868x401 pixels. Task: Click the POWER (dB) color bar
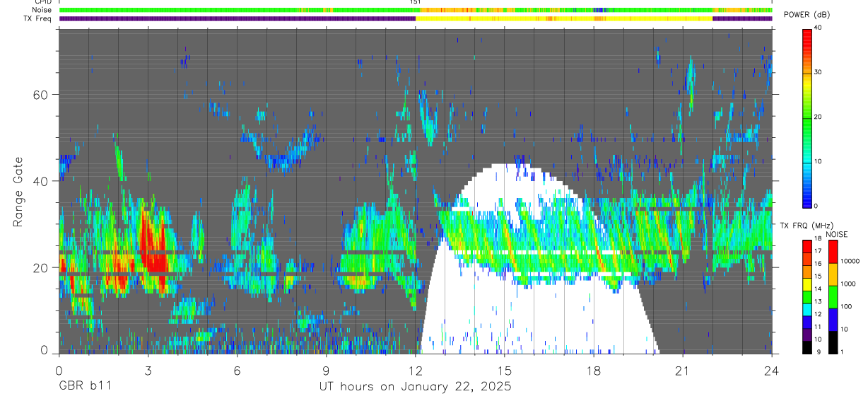(x=807, y=117)
